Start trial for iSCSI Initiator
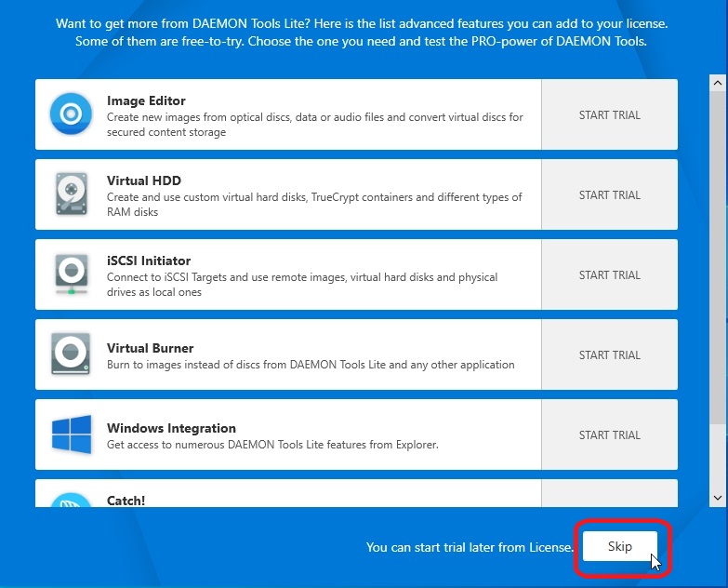 pyautogui.click(x=609, y=274)
